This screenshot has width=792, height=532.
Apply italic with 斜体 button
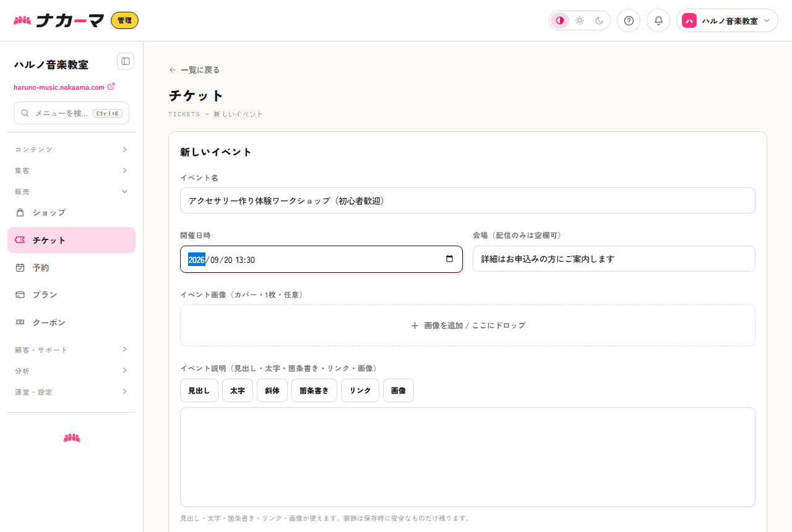(x=272, y=390)
